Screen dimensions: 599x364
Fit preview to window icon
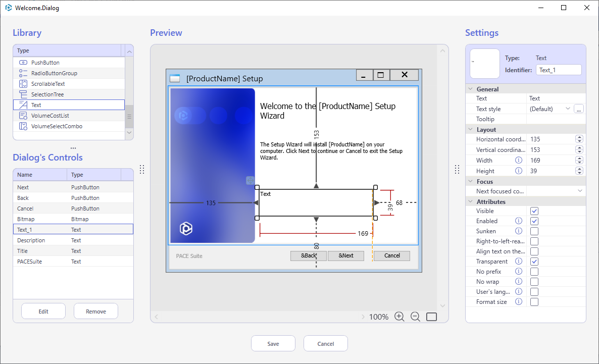(431, 317)
